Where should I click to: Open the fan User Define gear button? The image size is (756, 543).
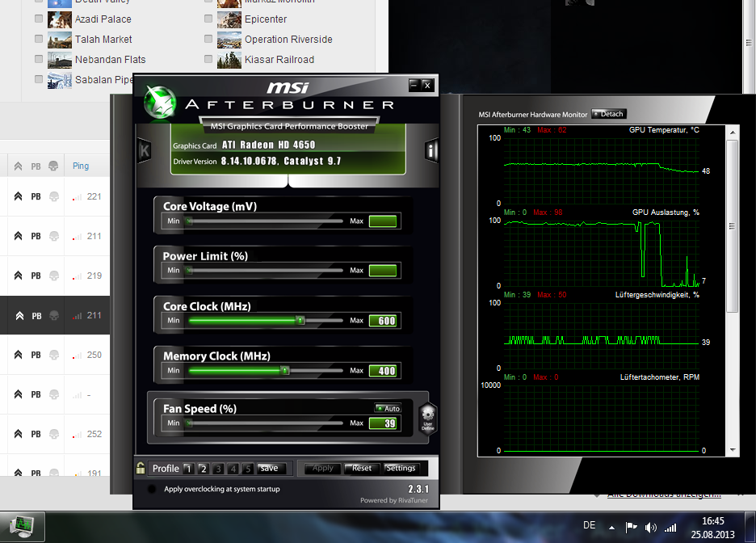[x=427, y=418]
